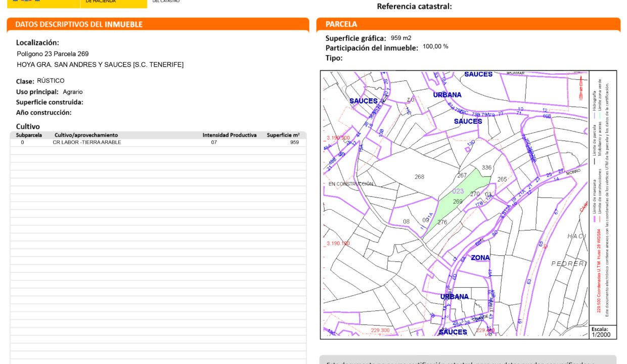Click the 'Superficie gráfica:' label
Image resolution: width=627 pixels, height=364 pixels.
coord(356,38)
